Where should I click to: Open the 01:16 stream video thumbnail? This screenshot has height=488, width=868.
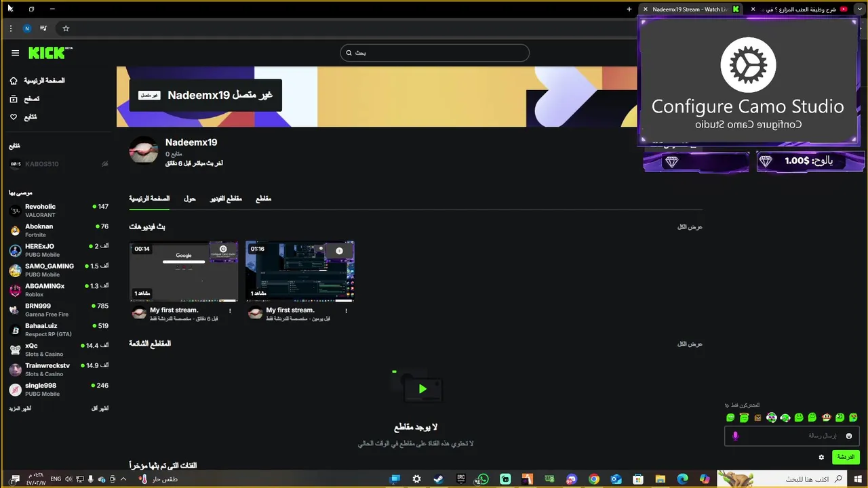300,271
